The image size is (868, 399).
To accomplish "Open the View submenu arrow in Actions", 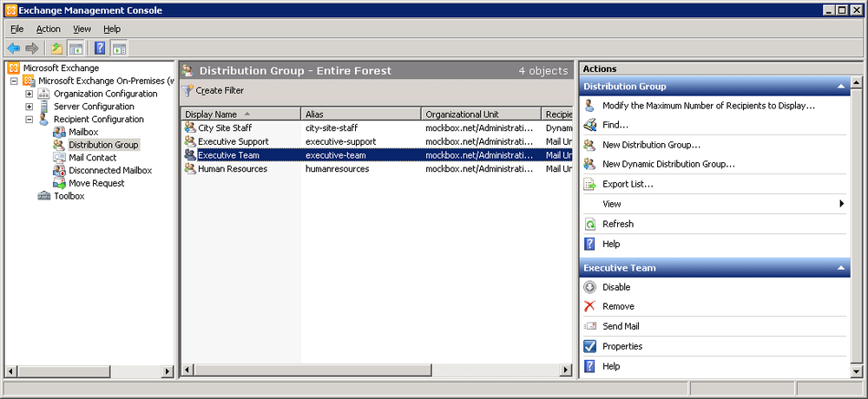I will [x=842, y=204].
